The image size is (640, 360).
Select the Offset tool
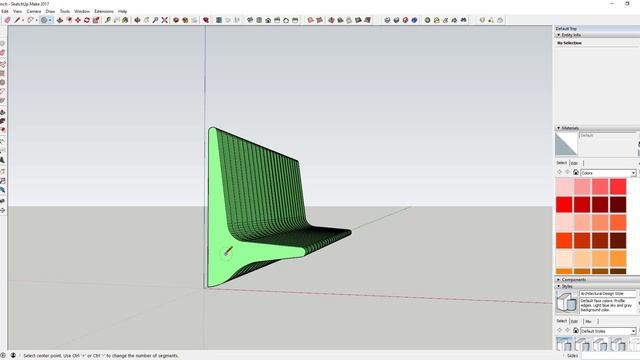point(69,20)
